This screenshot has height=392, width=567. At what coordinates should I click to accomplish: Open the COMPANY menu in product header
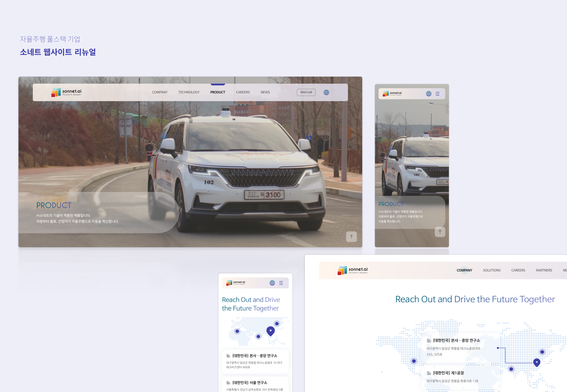click(x=160, y=92)
